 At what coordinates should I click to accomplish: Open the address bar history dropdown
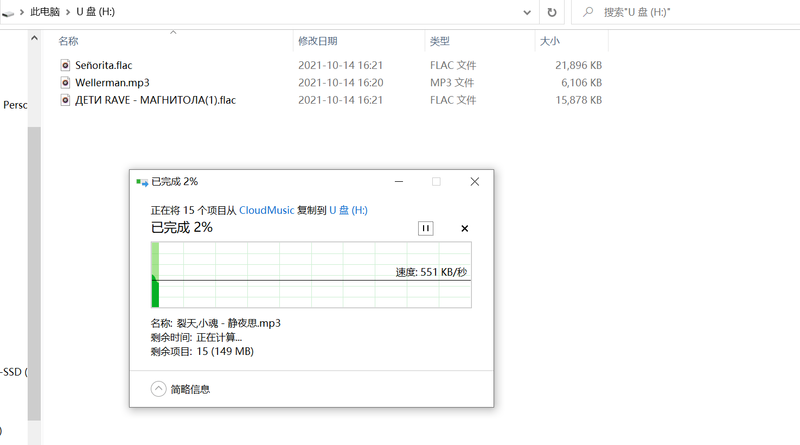pyautogui.click(x=527, y=12)
